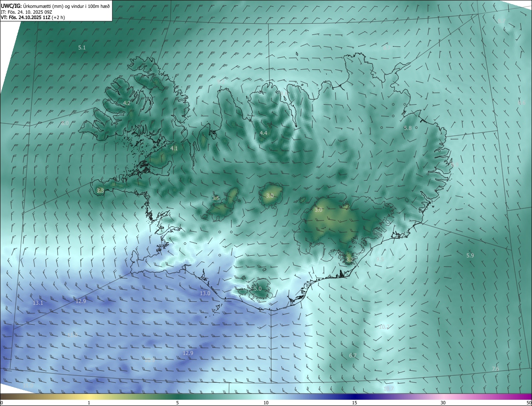532x406 pixels.
Task: Click the 0 tick on color scale
Action: 2,403
